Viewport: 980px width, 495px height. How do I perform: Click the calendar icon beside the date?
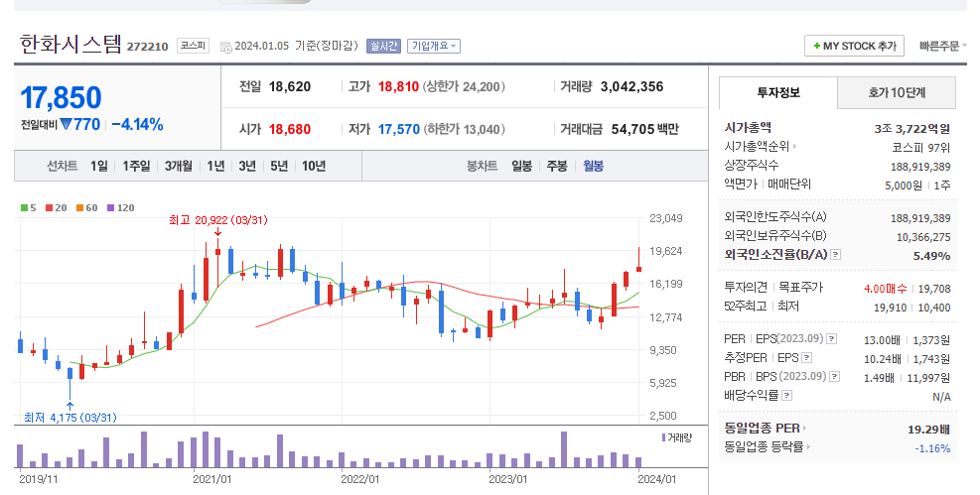pyautogui.click(x=225, y=47)
